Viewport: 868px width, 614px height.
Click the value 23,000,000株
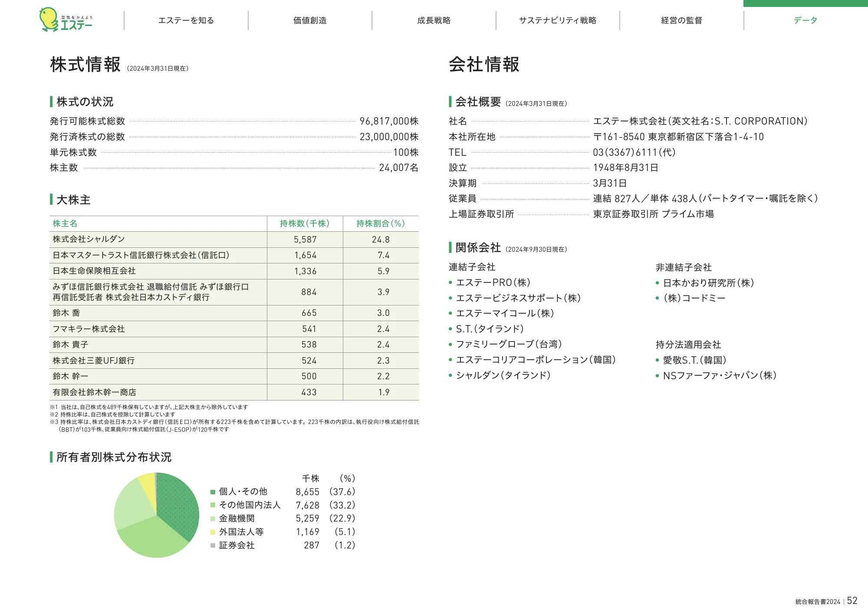coord(389,137)
